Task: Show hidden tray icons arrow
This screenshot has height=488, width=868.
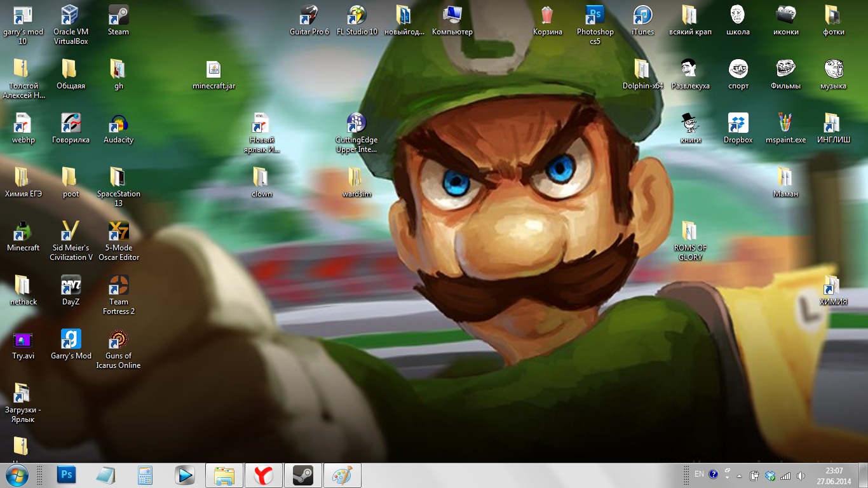Action: (x=739, y=475)
